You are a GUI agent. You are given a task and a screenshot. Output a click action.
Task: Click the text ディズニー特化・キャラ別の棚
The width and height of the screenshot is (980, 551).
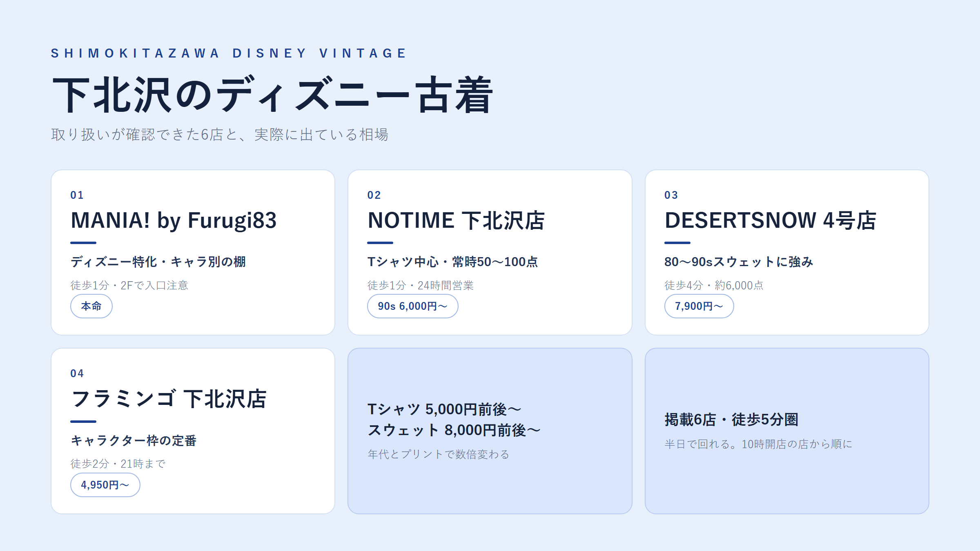point(158,262)
